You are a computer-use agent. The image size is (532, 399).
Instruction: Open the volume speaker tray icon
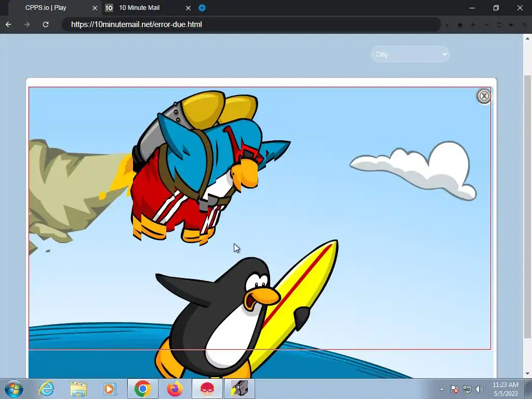[x=480, y=389]
